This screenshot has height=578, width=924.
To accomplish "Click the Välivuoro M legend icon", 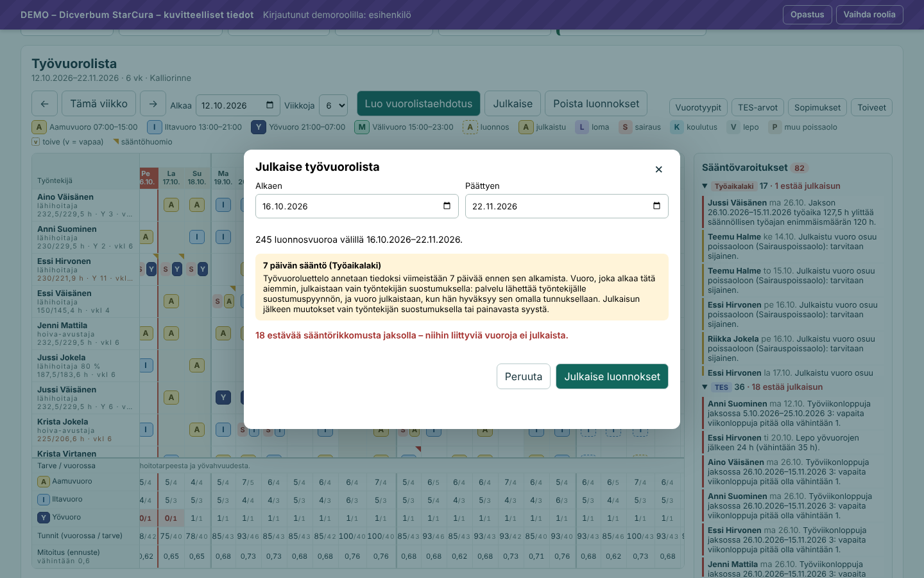I will (x=362, y=127).
